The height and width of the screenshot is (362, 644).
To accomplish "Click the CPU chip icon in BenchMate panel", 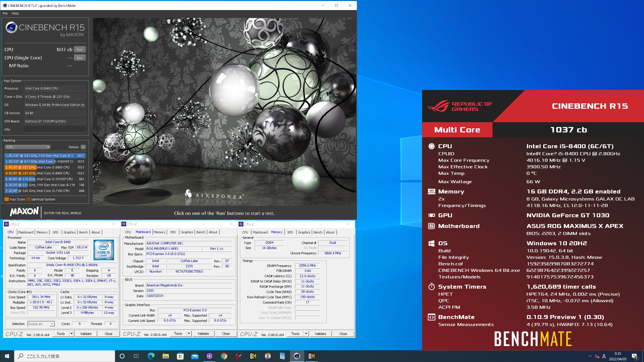I will (x=432, y=146).
